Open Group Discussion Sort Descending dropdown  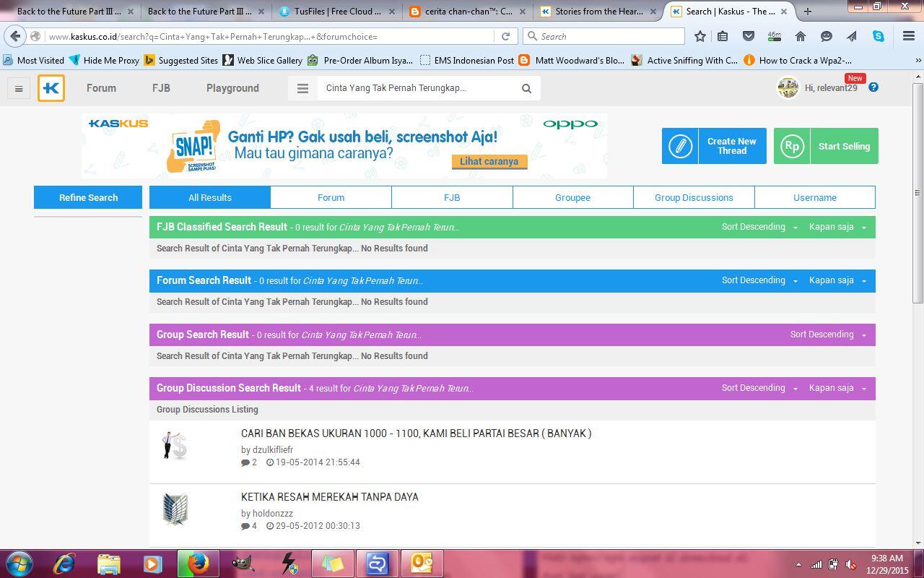click(759, 388)
